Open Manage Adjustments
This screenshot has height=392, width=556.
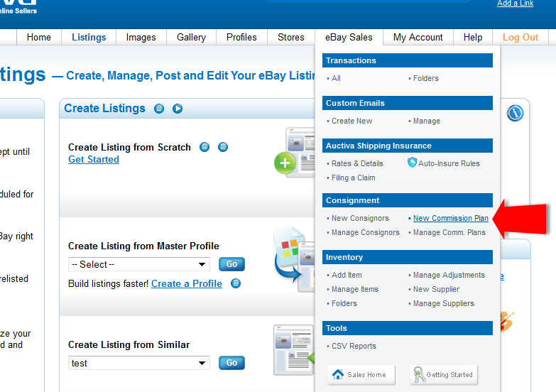point(449,275)
